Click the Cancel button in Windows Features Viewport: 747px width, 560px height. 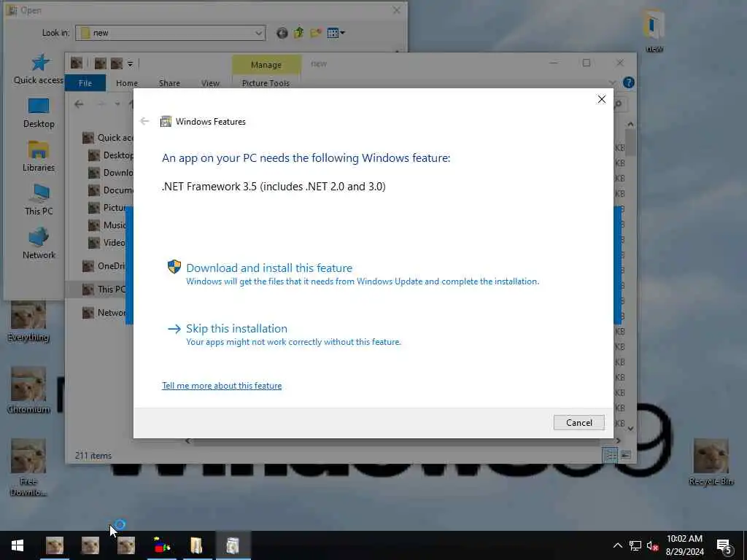coord(578,422)
